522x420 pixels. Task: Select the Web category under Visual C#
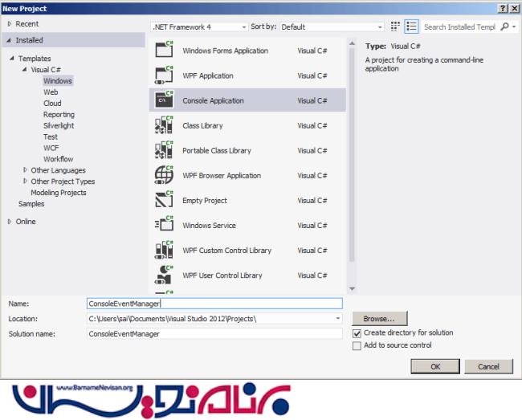coord(51,92)
